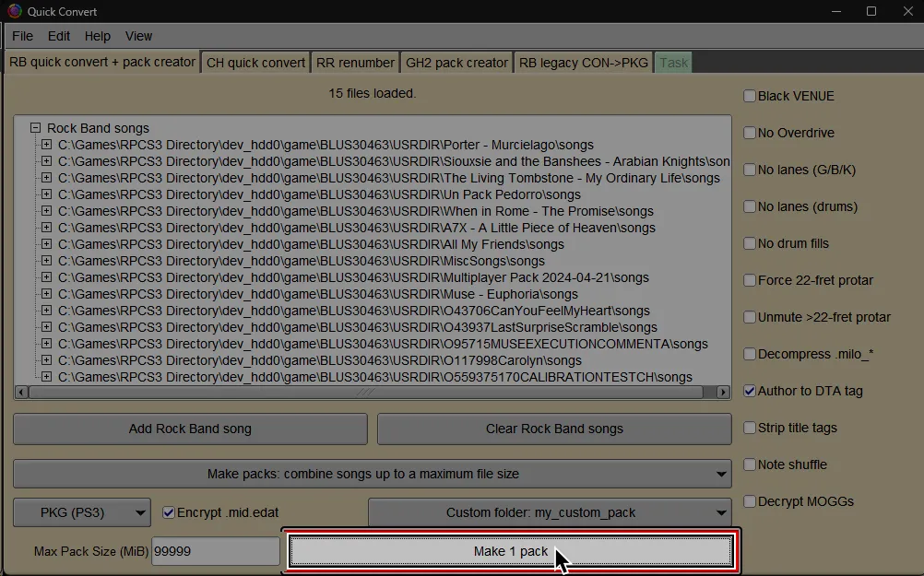Enable No drum fills
This screenshot has width=924, height=576.
(x=750, y=242)
